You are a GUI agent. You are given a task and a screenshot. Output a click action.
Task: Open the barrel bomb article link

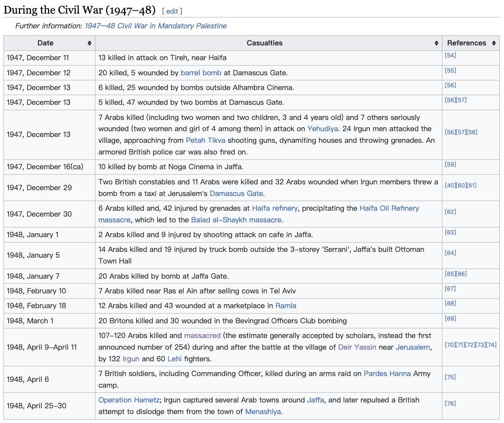[x=201, y=73]
